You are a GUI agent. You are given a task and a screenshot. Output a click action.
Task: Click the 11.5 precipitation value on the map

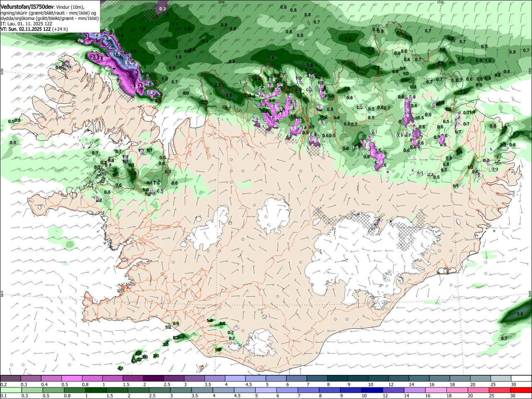point(116,54)
